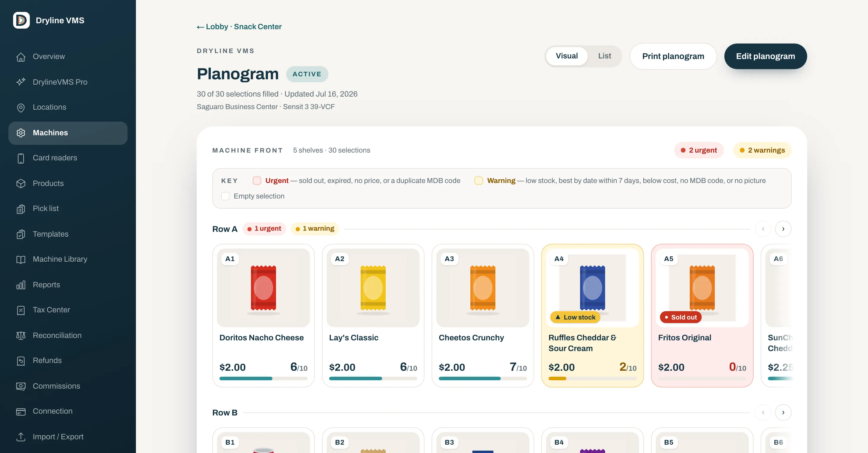Screen dimensions: 868x453
Task: Click Row A 1 warning chip
Action: [x=315, y=229]
